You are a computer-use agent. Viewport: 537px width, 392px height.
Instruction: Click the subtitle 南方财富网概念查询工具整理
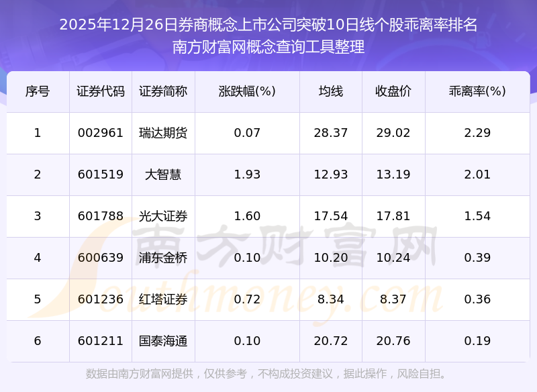click(x=268, y=47)
